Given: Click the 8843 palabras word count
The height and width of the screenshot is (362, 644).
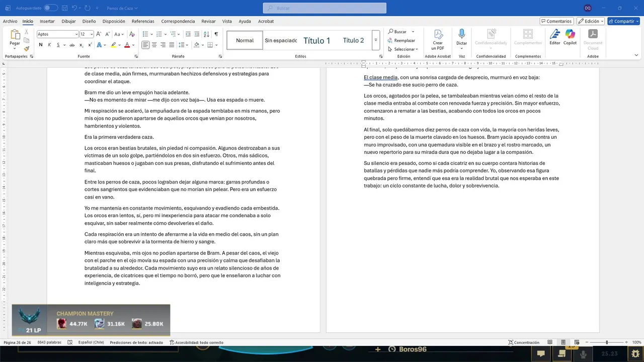Looking at the screenshot, I should [x=49, y=342].
